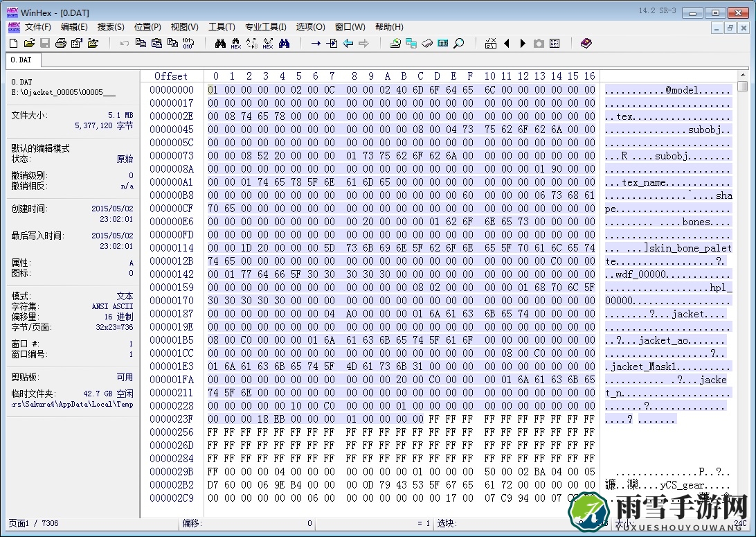Open the 搜索(S) menu
This screenshot has width=756, height=537.
[111, 27]
